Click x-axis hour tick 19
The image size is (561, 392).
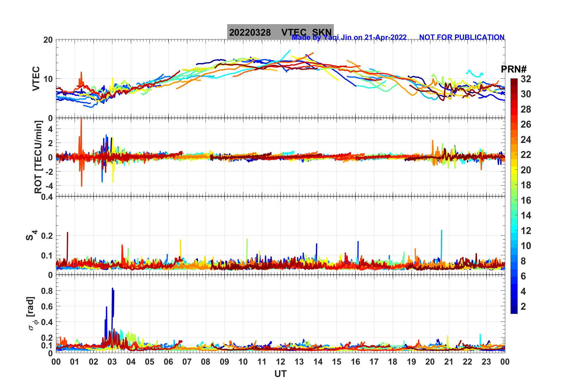(411, 362)
